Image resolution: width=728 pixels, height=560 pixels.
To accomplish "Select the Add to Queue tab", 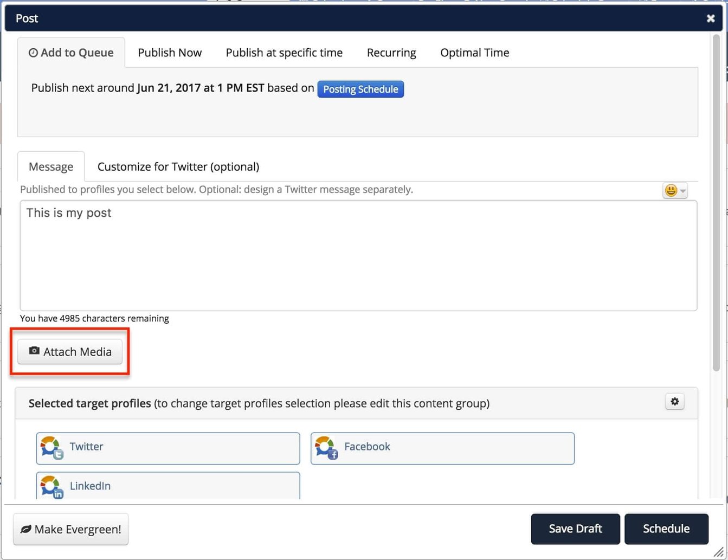I will 71,53.
